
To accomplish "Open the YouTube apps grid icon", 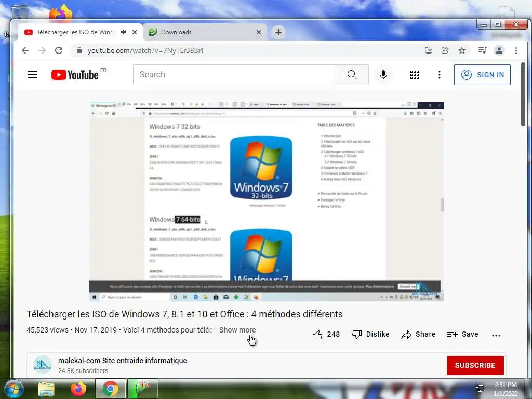I will pyautogui.click(x=414, y=75).
